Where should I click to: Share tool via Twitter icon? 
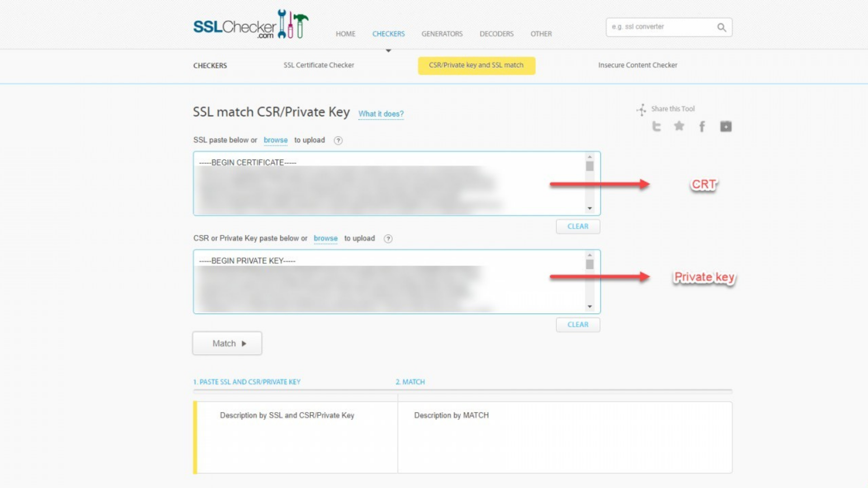[656, 127]
